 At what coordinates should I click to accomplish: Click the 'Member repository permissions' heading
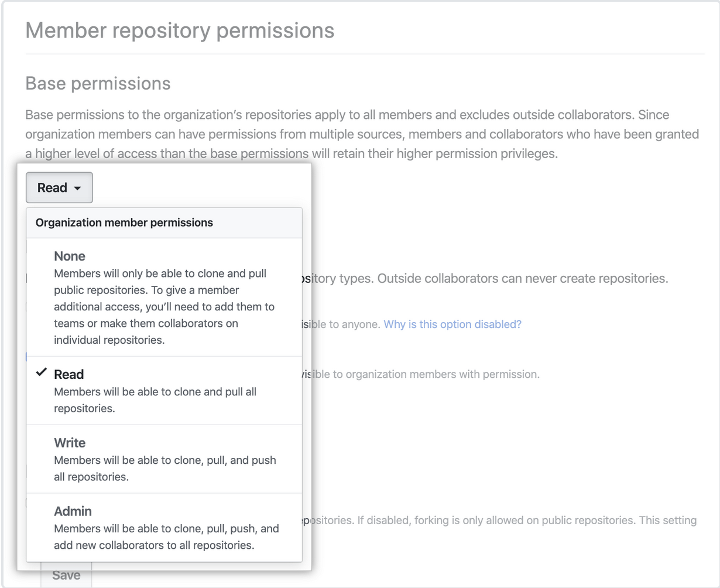[180, 30]
